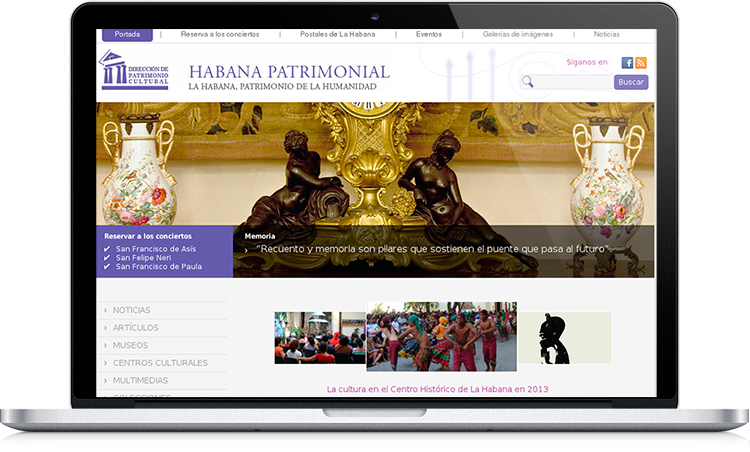This screenshot has height=452, width=750.
Task: Click the magnifying glass search icon
Action: 528,81
